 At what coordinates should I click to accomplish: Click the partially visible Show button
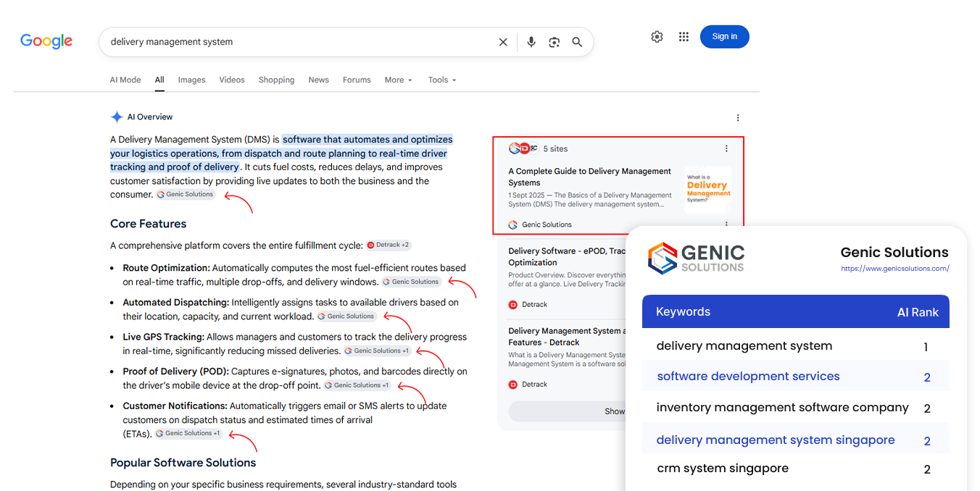[567, 411]
